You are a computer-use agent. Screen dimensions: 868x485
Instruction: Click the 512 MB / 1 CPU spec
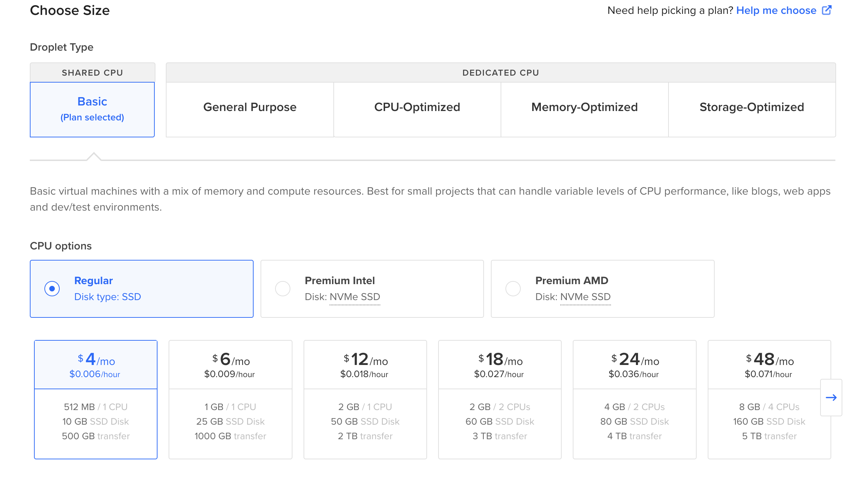pos(96,407)
